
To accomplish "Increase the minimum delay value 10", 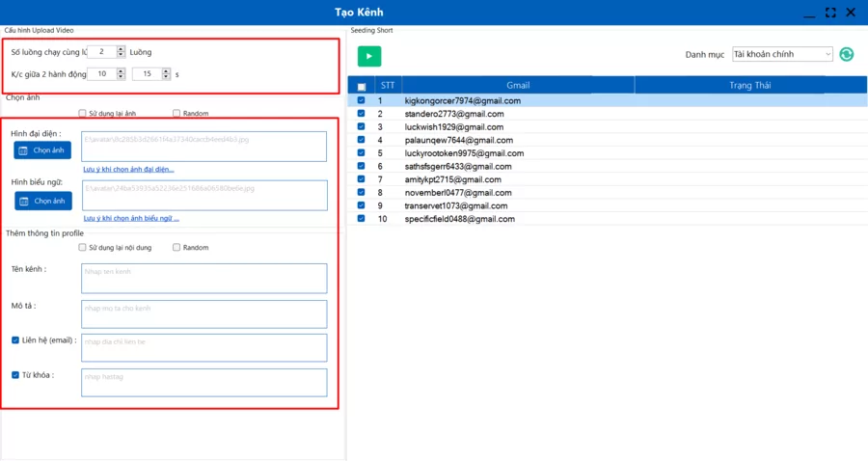I will tap(121, 70).
